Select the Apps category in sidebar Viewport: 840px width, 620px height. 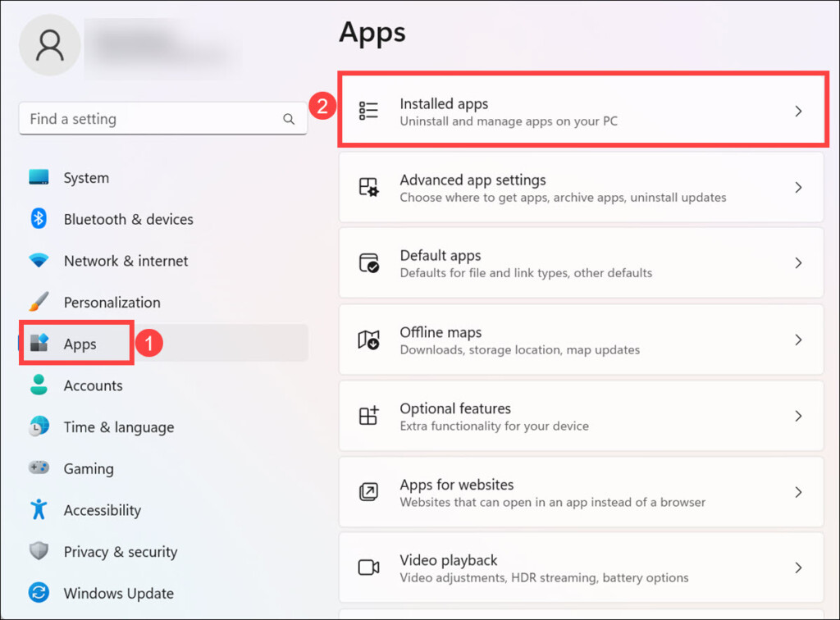pyautogui.click(x=80, y=344)
